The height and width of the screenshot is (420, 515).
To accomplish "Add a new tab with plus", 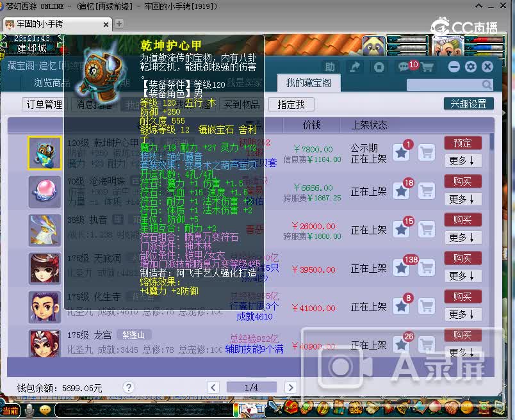I will coord(119,24).
